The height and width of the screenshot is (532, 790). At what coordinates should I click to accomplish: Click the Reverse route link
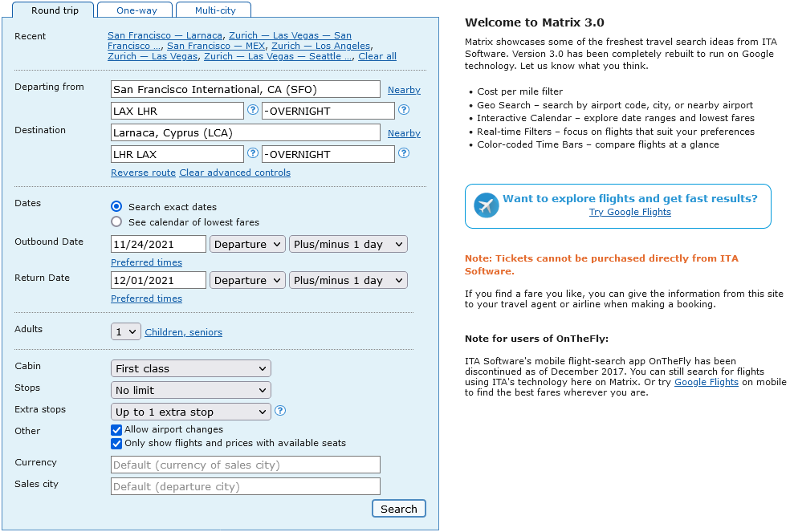pyautogui.click(x=143, y=173)
